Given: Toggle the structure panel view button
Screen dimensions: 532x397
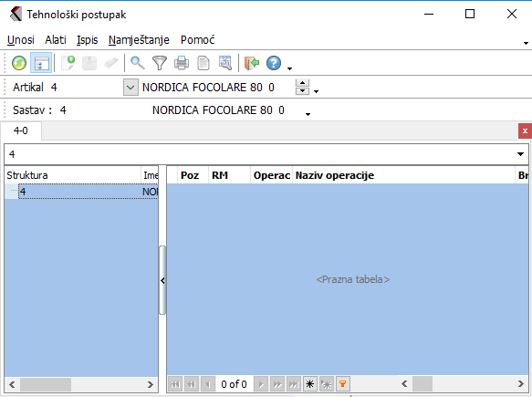Looking at the screenshot, I should (41, 63).
